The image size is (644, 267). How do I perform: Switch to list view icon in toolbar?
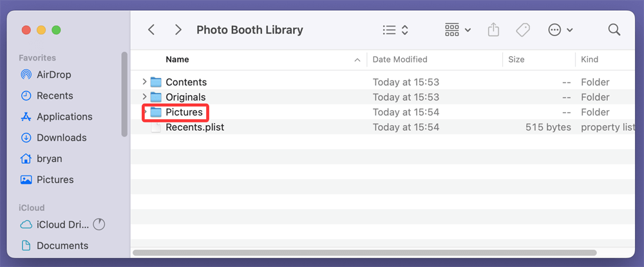coord(389,30)
